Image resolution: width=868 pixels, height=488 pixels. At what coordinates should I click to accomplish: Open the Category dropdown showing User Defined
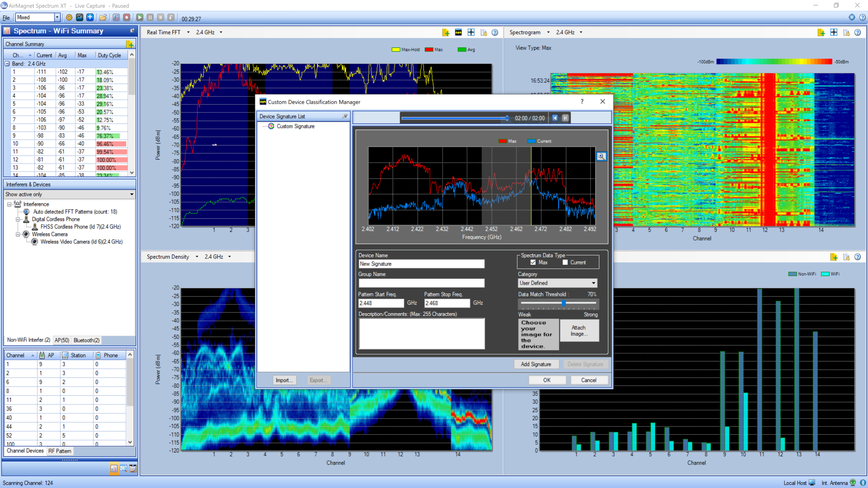pyautogui.click(x=594, y=283)
